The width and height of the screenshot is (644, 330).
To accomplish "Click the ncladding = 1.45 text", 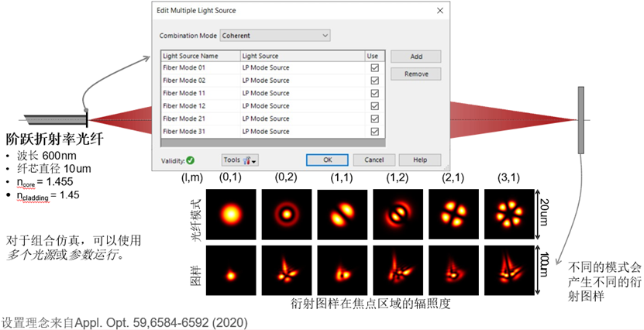I will click(x=48, y=195).
